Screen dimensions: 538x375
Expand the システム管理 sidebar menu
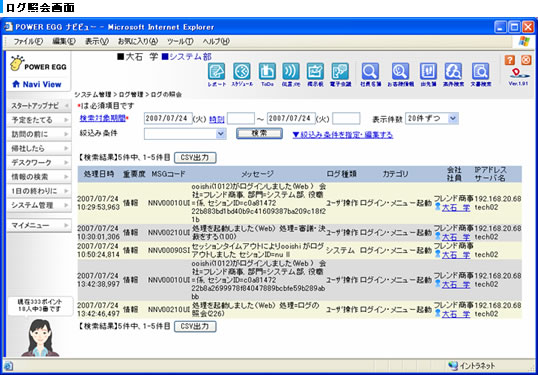pyautogui.click(x=39, y=205)
